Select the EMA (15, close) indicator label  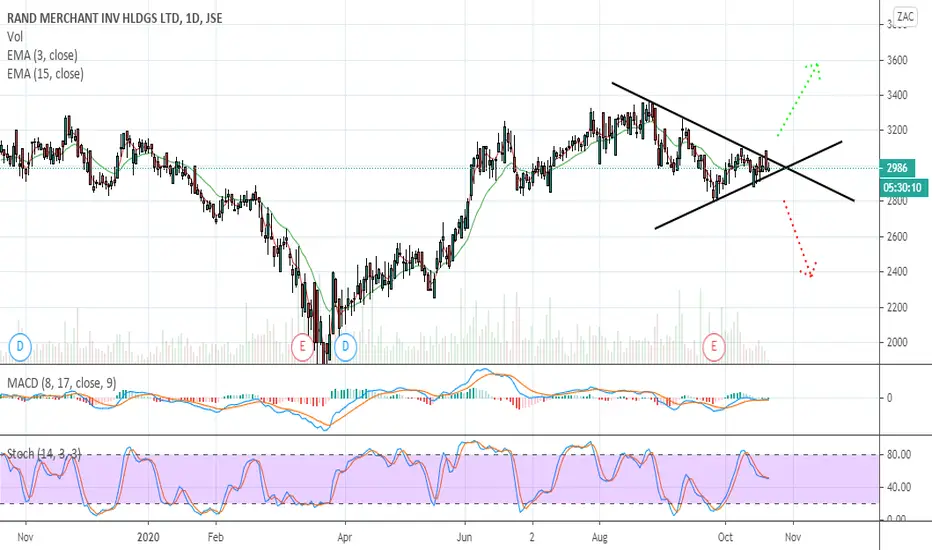pos(45,74)
